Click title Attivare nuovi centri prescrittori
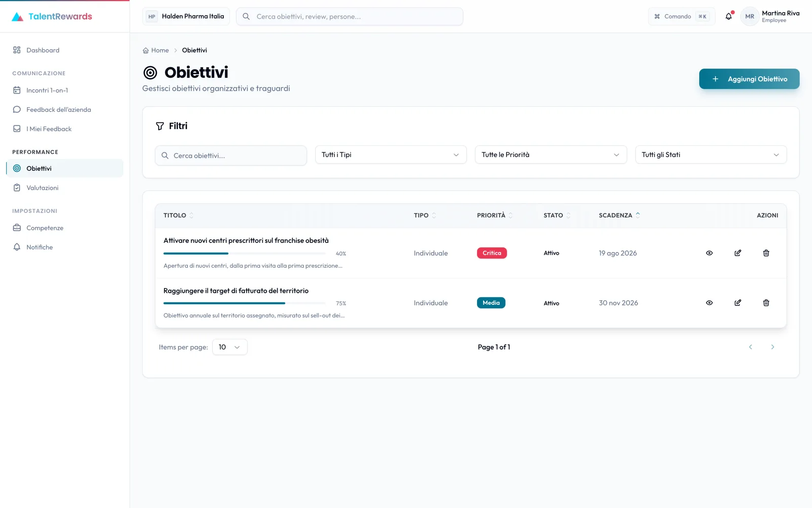Image resolution: width=812 pixels, height=508 pixels. coord(246,241)
